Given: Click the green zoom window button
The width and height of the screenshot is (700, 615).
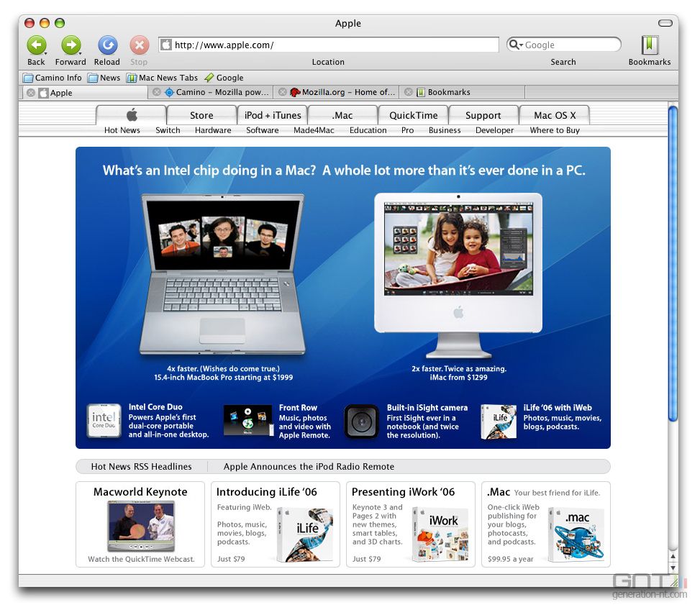Looking at the screenshot, I should (x=60, y=23).
